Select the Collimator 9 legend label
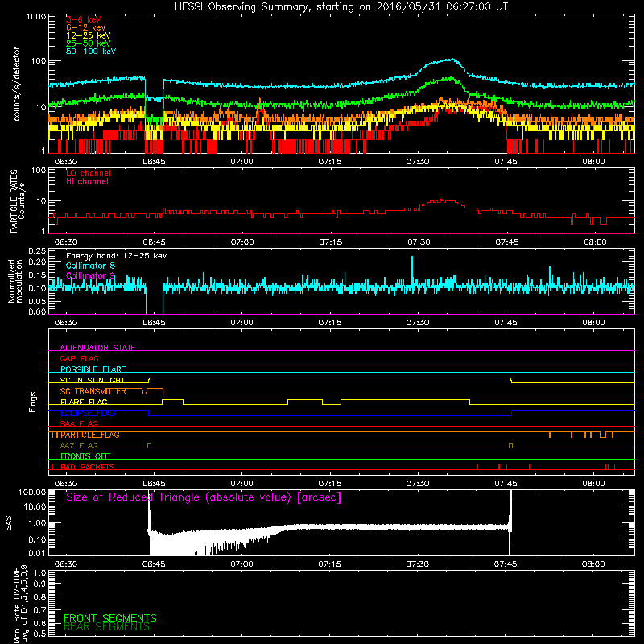Screen dimensions: 644x644 tap(90, 275)
